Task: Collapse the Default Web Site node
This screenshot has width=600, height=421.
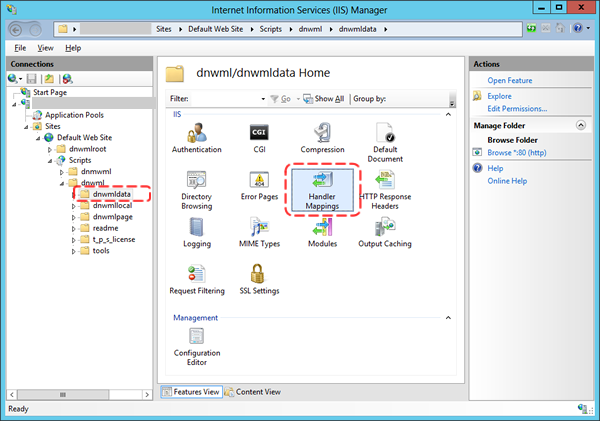Action: click(38, 138)
